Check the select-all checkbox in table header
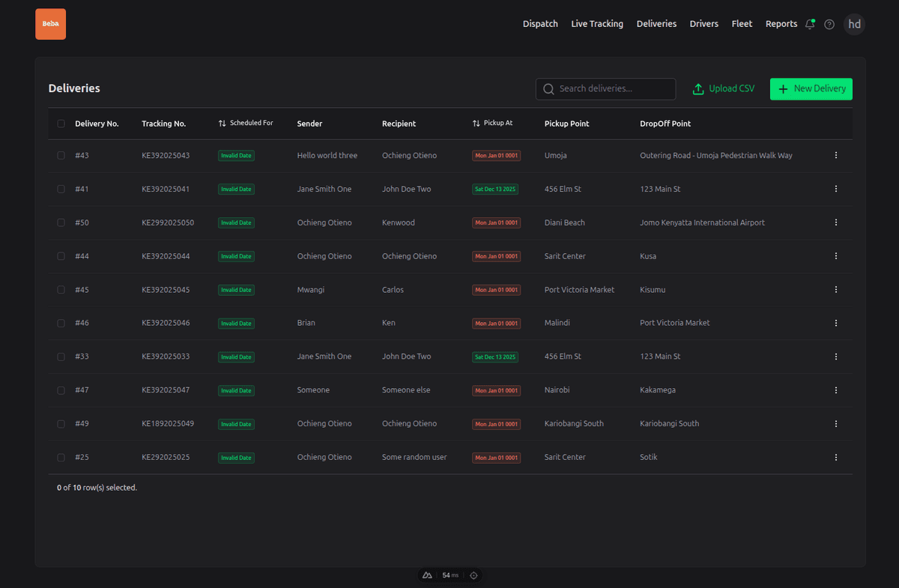899x588 pixels. pos(61,124)
